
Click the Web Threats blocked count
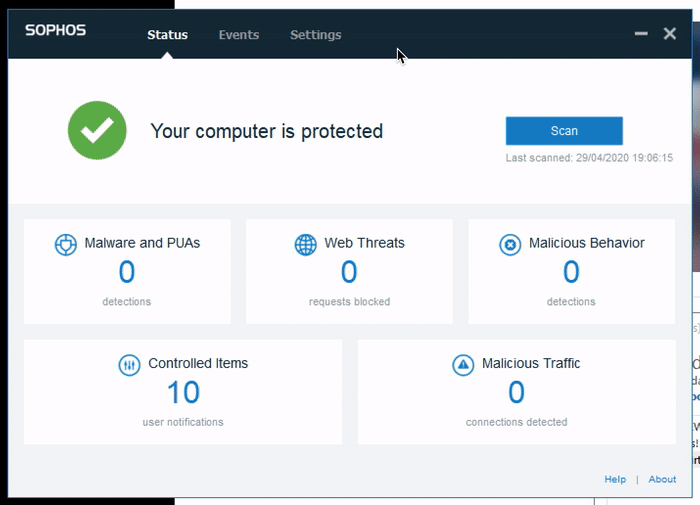coord(349,272)
